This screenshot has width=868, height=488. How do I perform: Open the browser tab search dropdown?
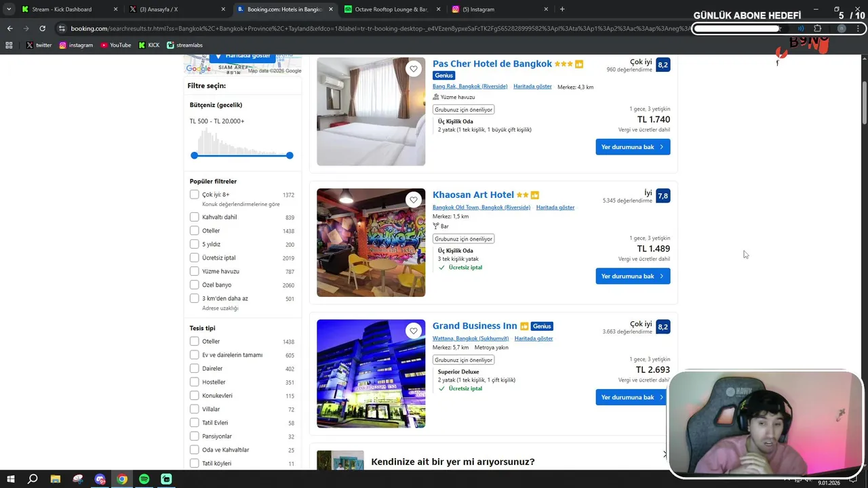pyautogui.click(x=9, y=9)
